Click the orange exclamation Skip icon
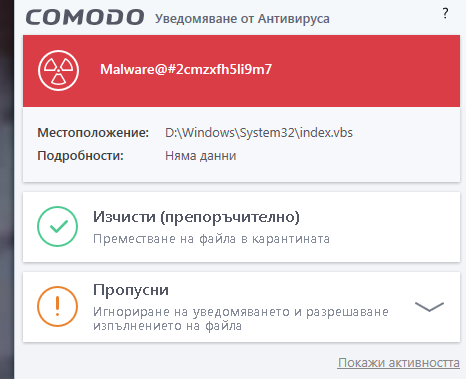The width and height of the screenshot is (466, 379). (57, 306)
